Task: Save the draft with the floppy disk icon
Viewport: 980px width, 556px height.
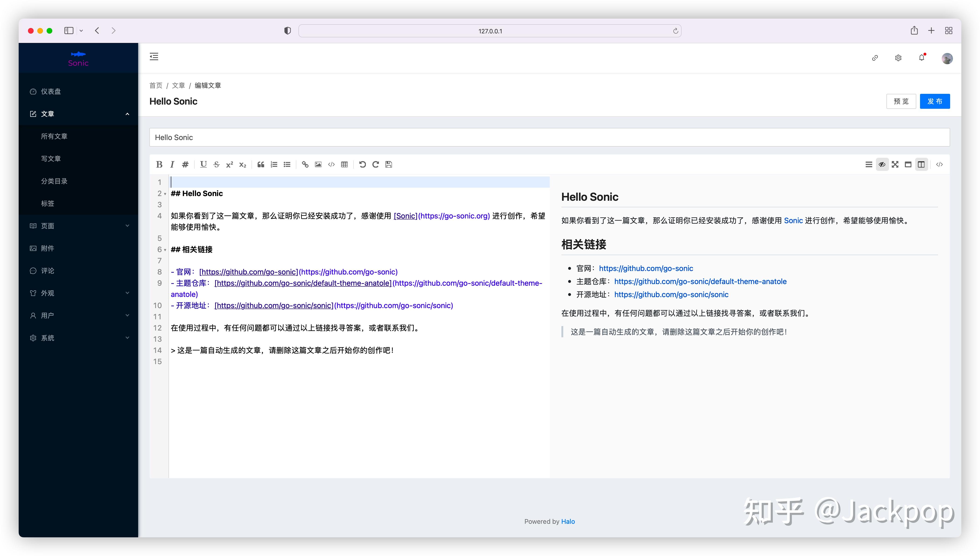Action: 388,165
